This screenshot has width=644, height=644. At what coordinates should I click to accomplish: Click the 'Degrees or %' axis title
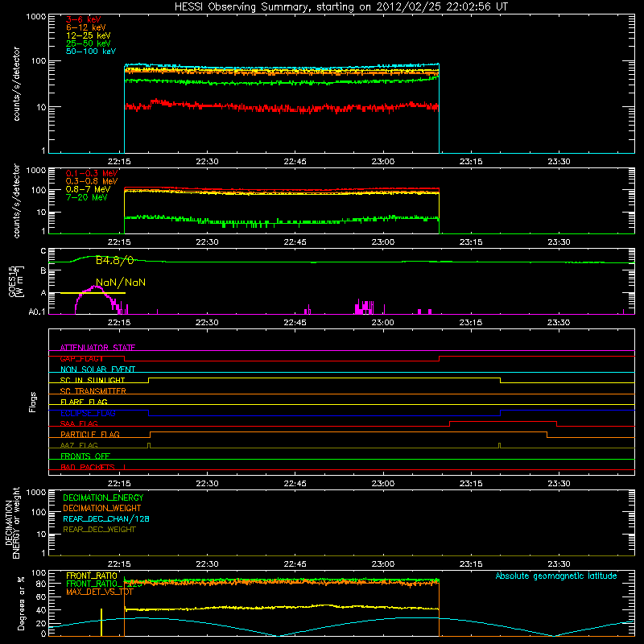22,604
